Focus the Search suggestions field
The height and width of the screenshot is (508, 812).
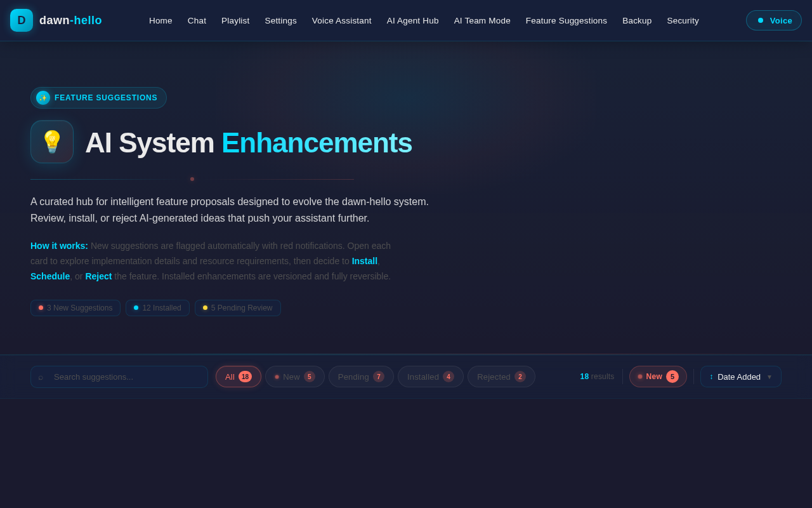[x=119, y=377]
